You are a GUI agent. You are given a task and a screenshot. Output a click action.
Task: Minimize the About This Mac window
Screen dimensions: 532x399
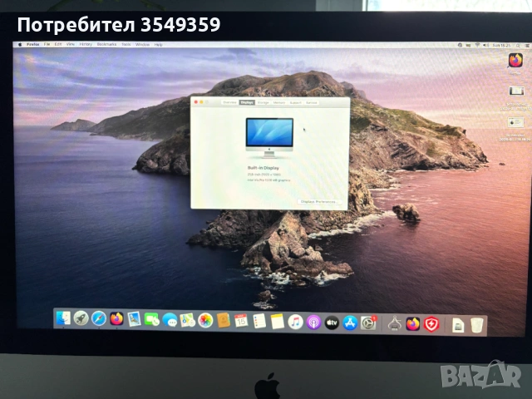tap(201, 101)
